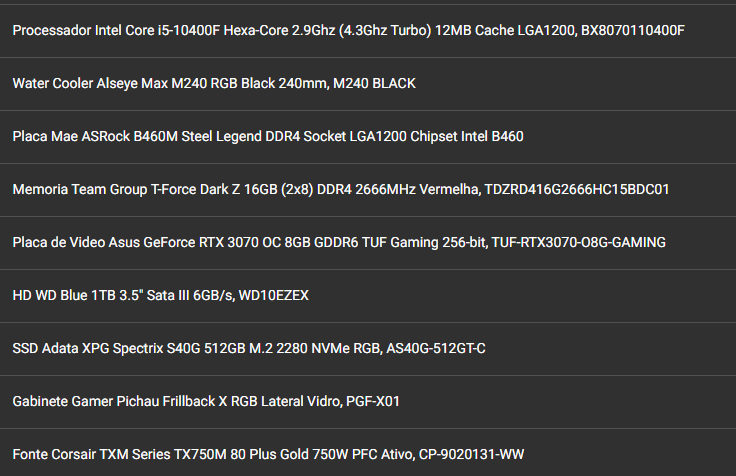Click the WD10EZEX hard drive code
Screen dimensions: 736x476
tap(274, 296)
